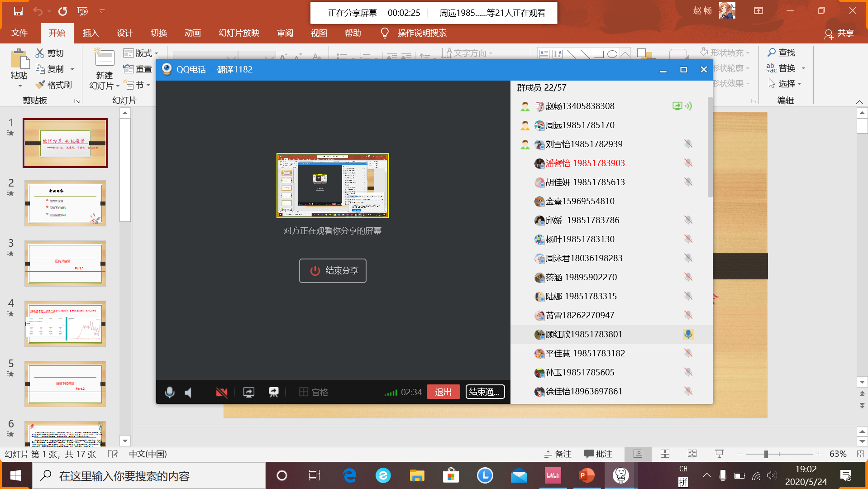Click the 格式刷 format painter icon

41,85
